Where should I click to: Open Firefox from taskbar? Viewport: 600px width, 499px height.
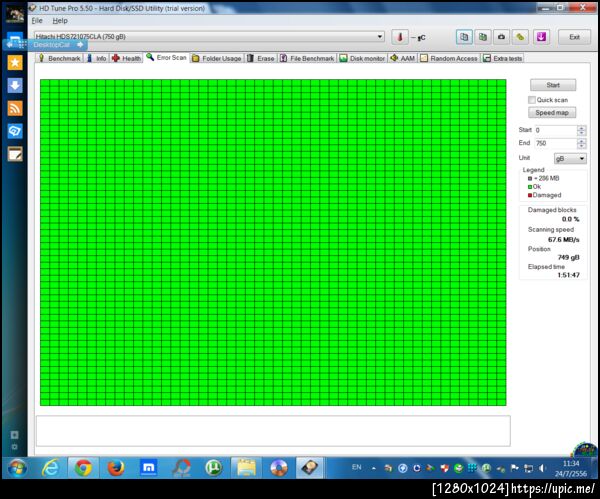click(x=116, y=468)
